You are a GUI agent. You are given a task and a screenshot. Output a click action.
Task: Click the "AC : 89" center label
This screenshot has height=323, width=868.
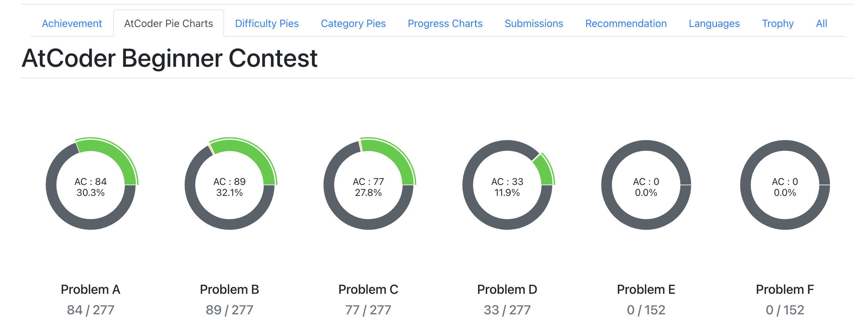(230, 182)
